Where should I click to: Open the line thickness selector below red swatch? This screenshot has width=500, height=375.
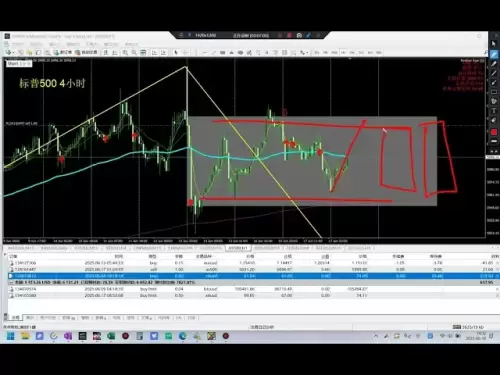(494, 141)
